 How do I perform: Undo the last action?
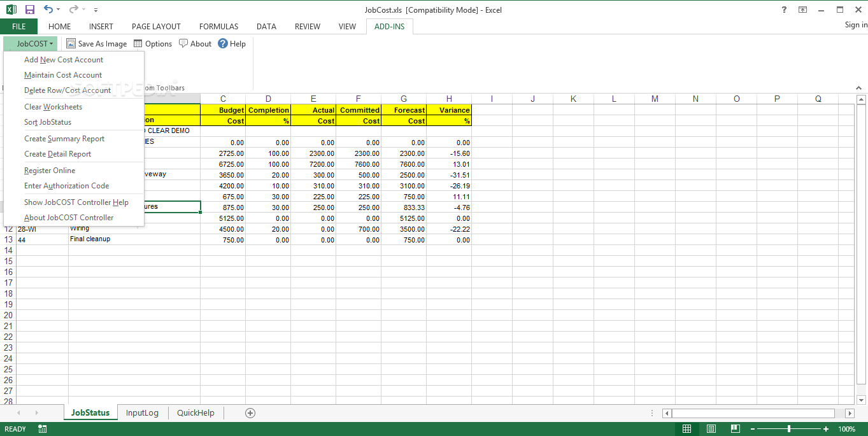pyautogui.click(x=48, y=9)
